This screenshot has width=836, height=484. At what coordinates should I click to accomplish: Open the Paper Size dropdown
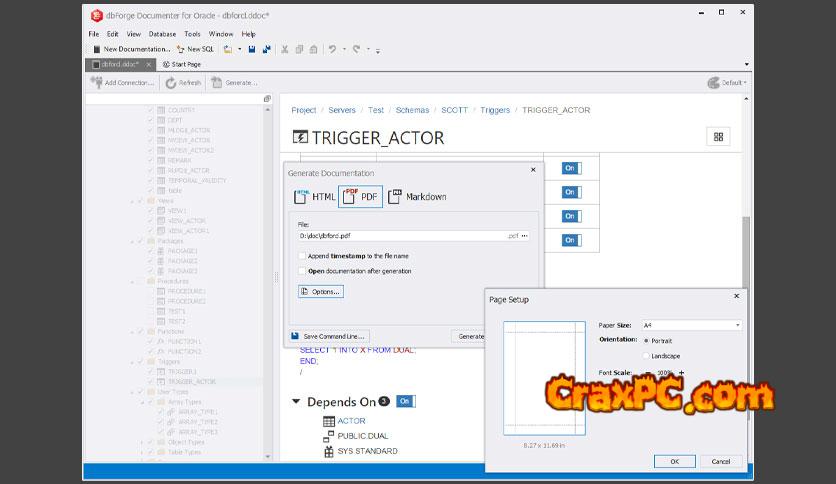[x=737, y=325]
